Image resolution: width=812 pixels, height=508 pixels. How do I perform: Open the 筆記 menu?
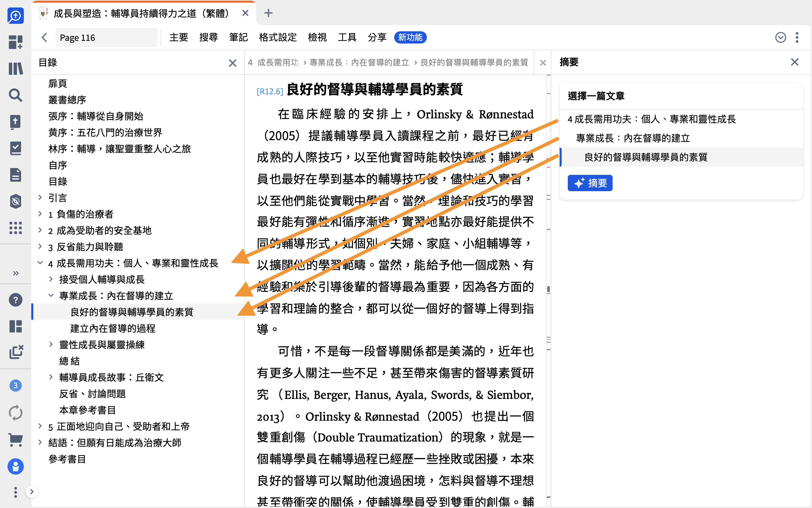click(238, 37)
